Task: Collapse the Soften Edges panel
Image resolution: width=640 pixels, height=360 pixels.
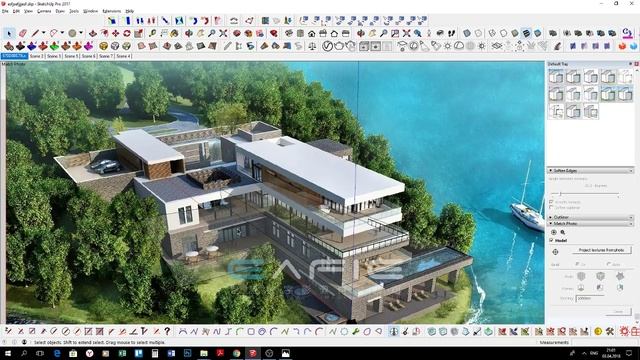Action: 550,170
